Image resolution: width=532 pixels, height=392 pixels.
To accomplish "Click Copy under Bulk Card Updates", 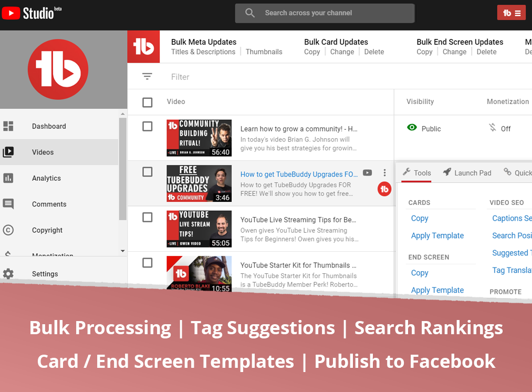I will (x=312, y=52).
